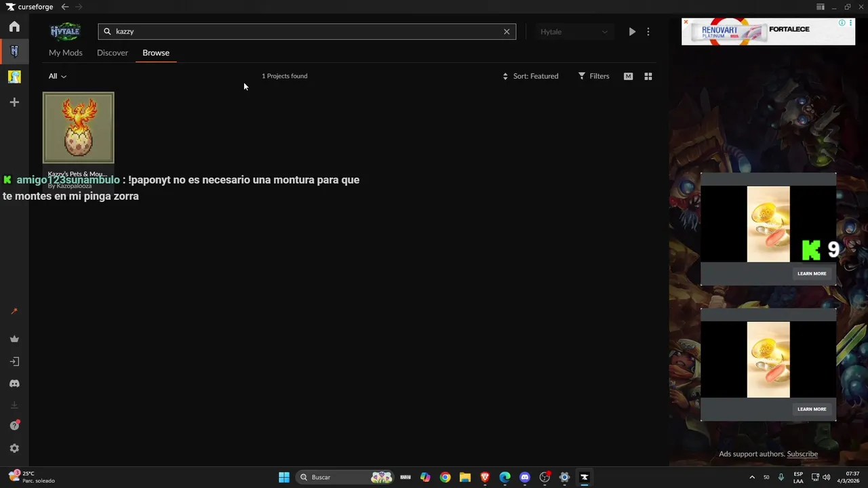Open the Renovart Platinum banner ad
The width and height of the screenshot is (868, 488).
point(768,31)
